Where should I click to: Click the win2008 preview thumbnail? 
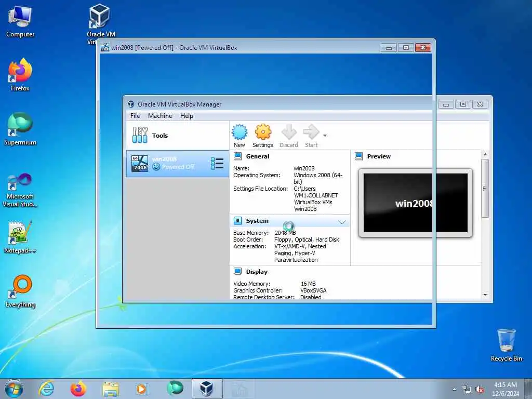pos(415,203)
